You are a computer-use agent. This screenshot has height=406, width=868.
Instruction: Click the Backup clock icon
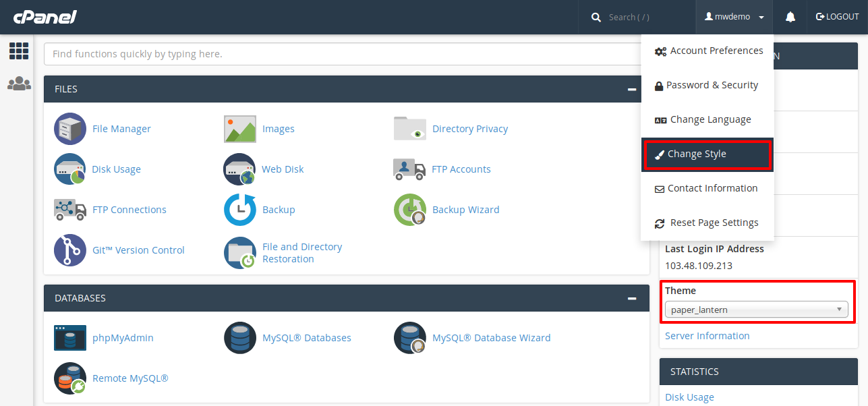[x=240, y=210]
